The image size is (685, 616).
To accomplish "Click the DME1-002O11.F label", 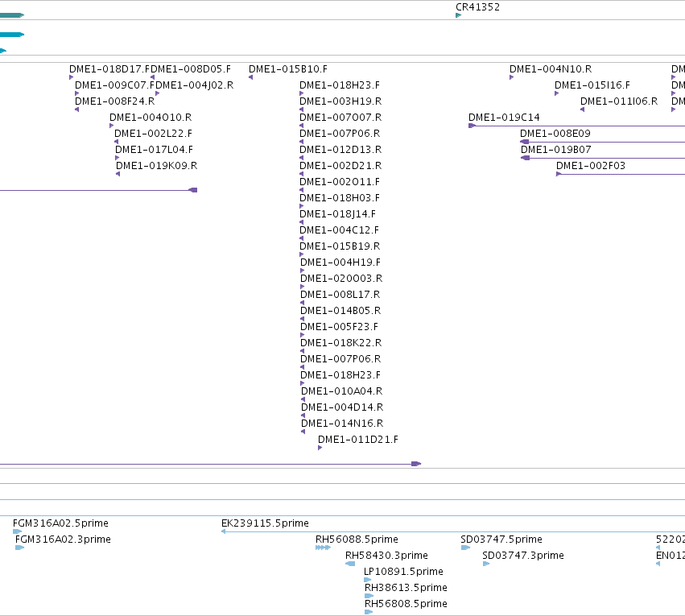I will [340, 182].
